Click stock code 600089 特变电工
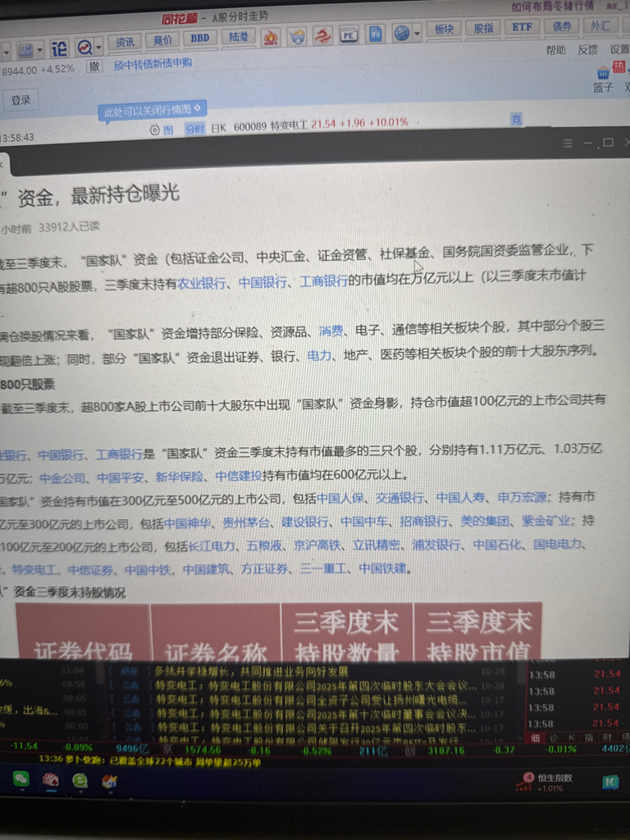 tap(271, 126)
